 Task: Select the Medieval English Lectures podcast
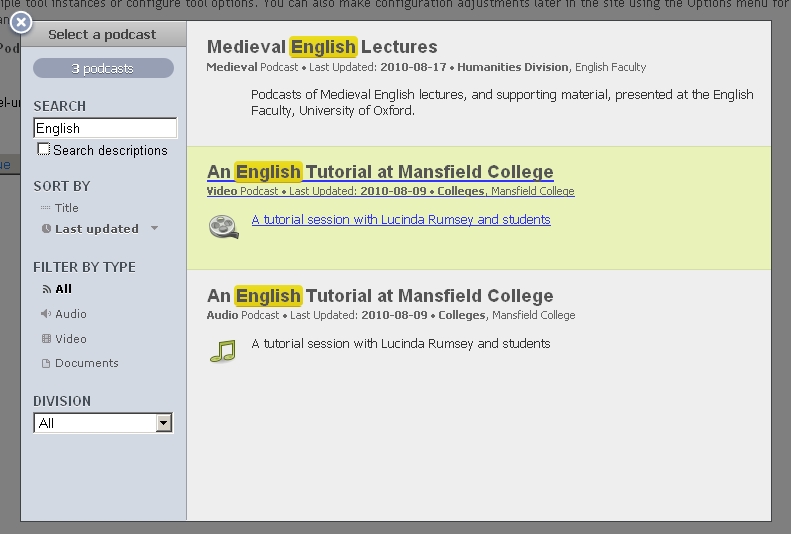pos(322,47)
